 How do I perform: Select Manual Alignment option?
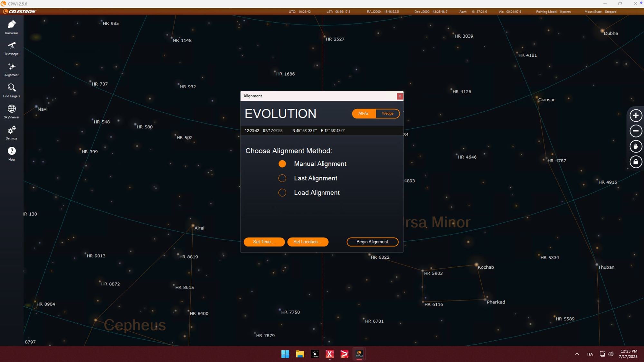[312, 164]
